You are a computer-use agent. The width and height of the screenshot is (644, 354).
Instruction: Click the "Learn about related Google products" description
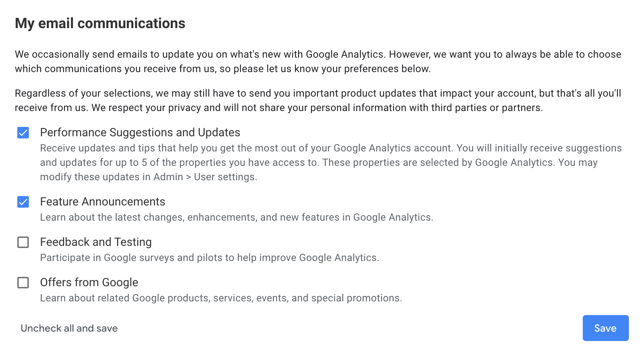coord(221,298)
